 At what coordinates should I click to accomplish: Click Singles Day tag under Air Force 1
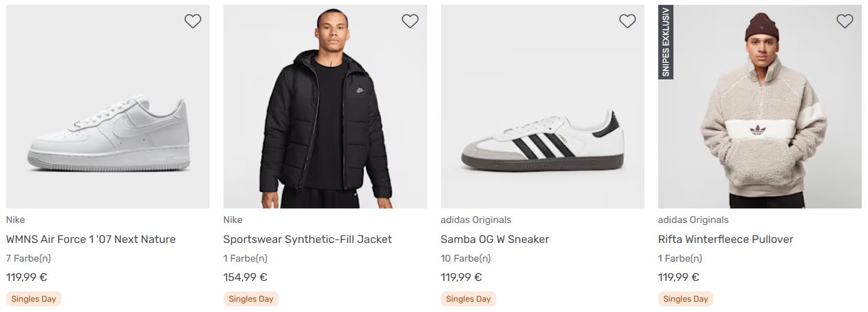click(x=34, y=299)
